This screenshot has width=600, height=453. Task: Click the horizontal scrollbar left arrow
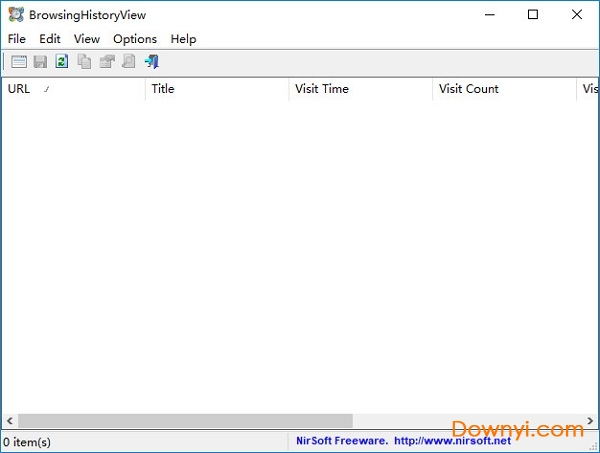point(9,421)
